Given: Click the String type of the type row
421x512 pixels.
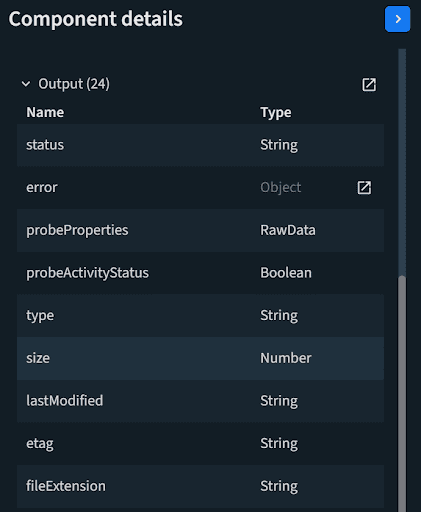Looking at the screenshot, I should pyautogui.click(x=279, y=316).
